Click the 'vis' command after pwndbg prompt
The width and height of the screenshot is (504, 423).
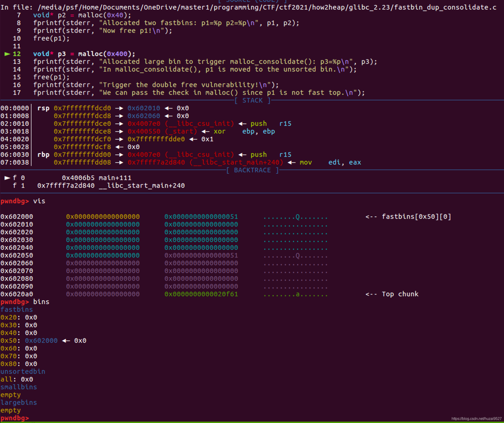[x=39, y=201]
